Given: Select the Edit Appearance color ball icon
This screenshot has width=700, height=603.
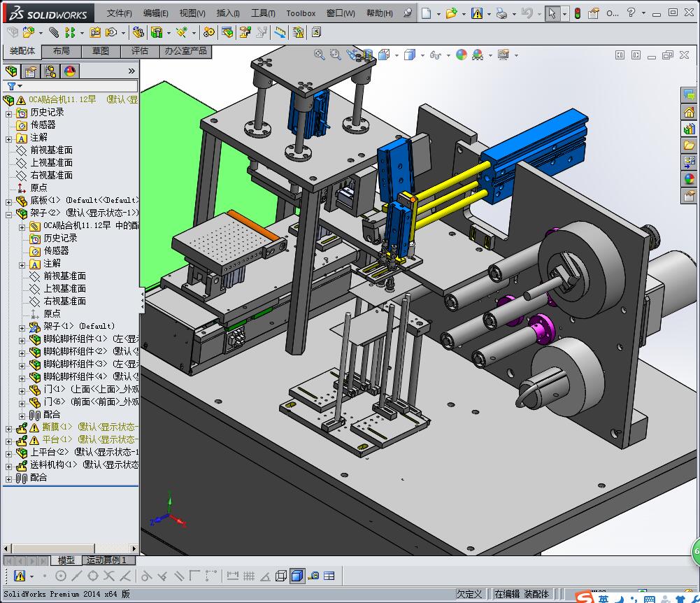Looking at the screenshot, I should tap(462, 55).
